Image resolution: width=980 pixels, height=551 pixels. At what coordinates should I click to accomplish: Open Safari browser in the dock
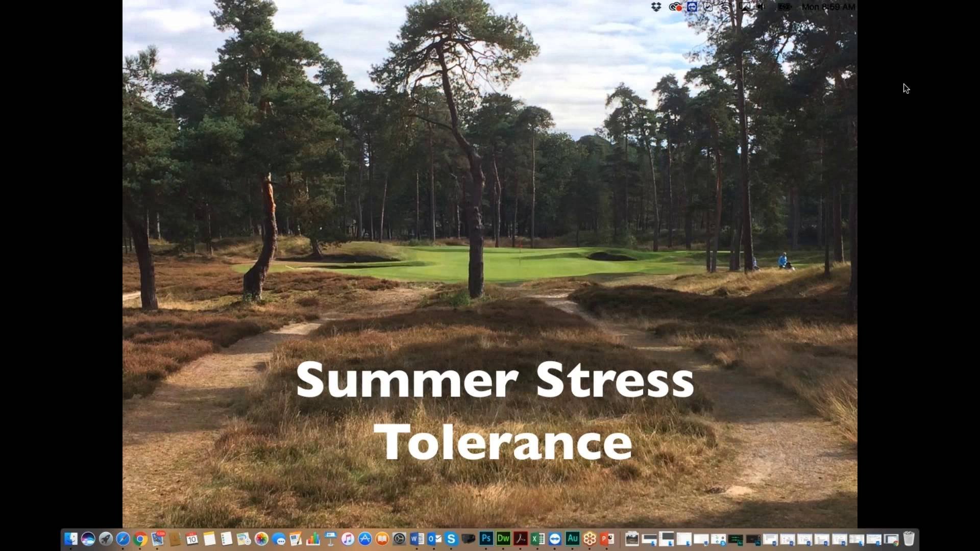click(123, 539)
